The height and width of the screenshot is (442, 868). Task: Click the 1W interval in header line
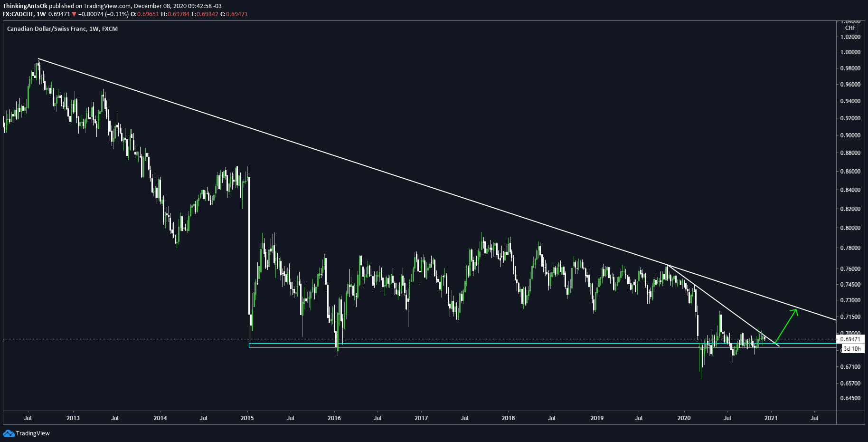point(41,14)
